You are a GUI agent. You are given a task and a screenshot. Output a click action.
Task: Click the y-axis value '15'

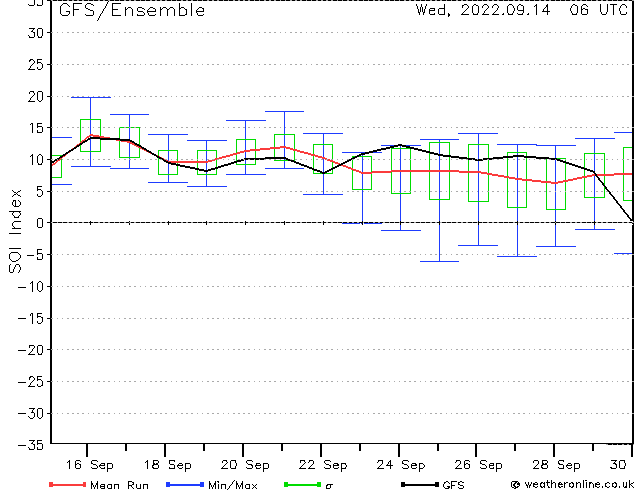pos(35,128)
